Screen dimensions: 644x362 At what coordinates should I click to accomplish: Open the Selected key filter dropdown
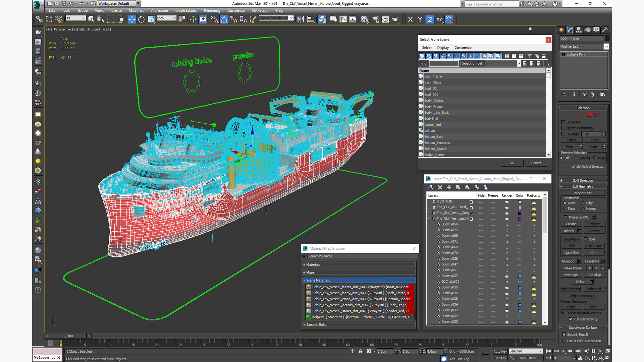click(x=526, y=351)
